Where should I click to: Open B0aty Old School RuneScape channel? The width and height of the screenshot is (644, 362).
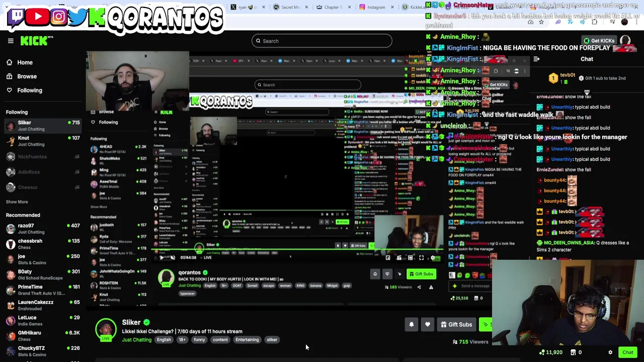pos(42,275)
